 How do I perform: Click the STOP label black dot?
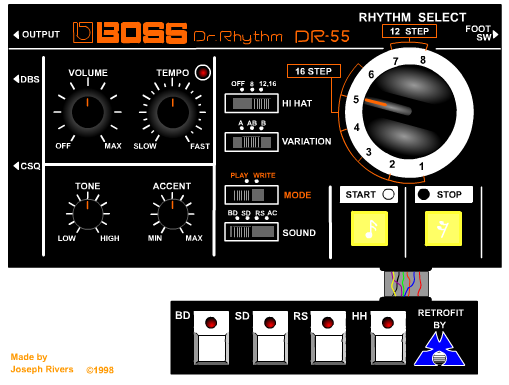tap(424, 194)
